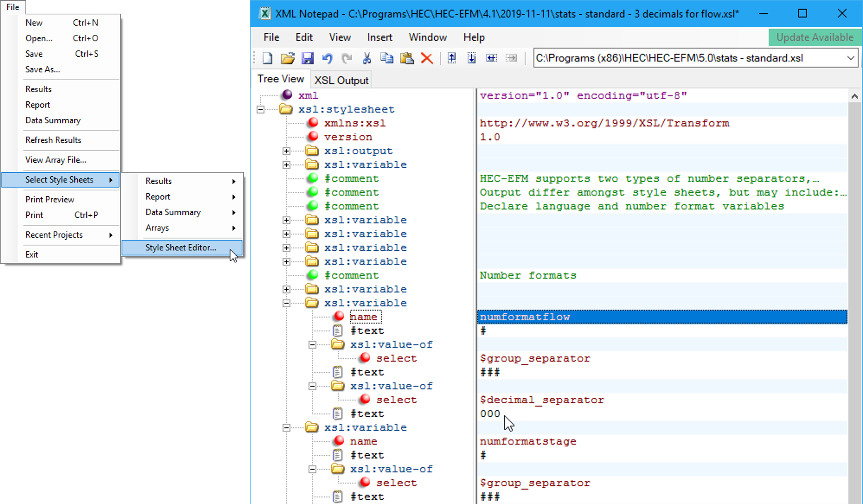
Task: Click the nudge node up icon
Action: coord(452,58)
